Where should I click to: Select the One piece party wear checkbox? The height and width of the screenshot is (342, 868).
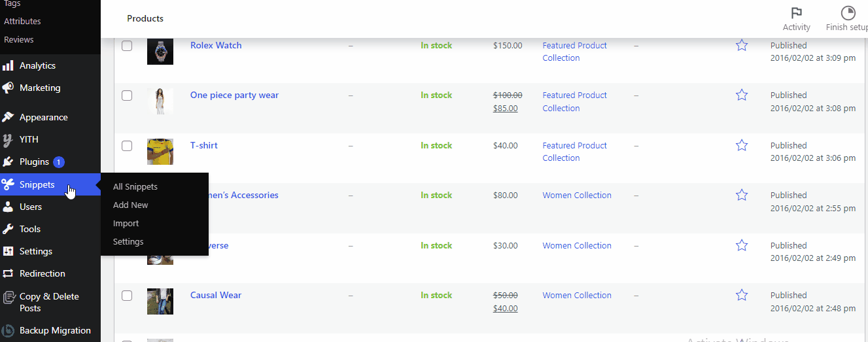click(127, 95)
